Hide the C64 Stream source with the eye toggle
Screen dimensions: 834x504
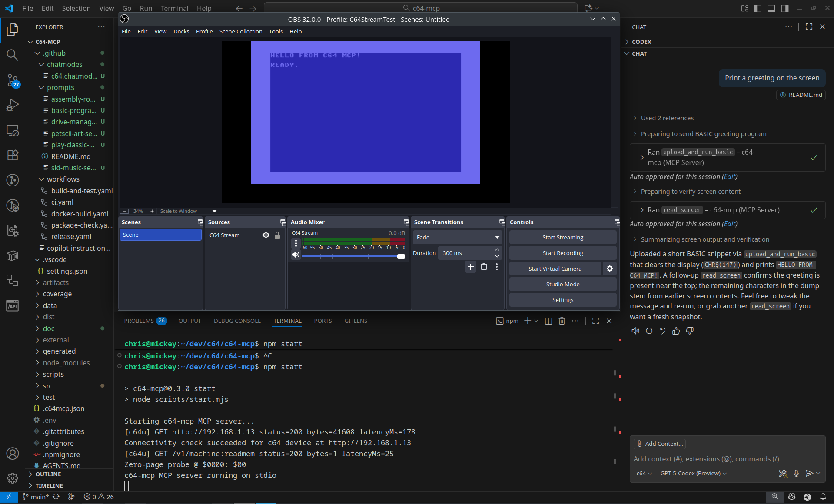click(266, 235)
